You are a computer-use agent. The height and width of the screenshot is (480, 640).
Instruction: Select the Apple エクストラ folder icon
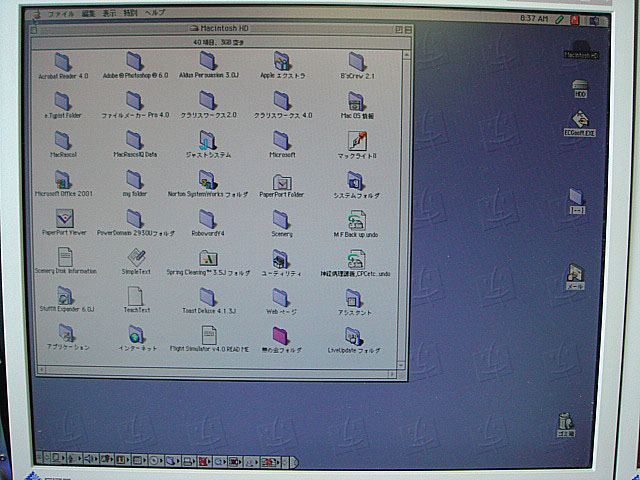tap(282, 61)
